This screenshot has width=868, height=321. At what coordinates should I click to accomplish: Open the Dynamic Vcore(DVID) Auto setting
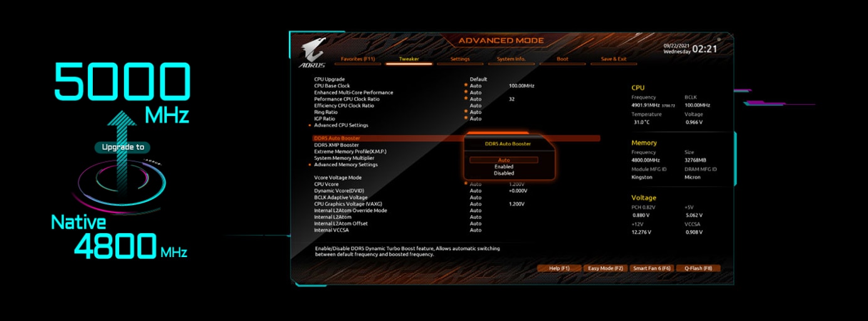click(476, 191)
